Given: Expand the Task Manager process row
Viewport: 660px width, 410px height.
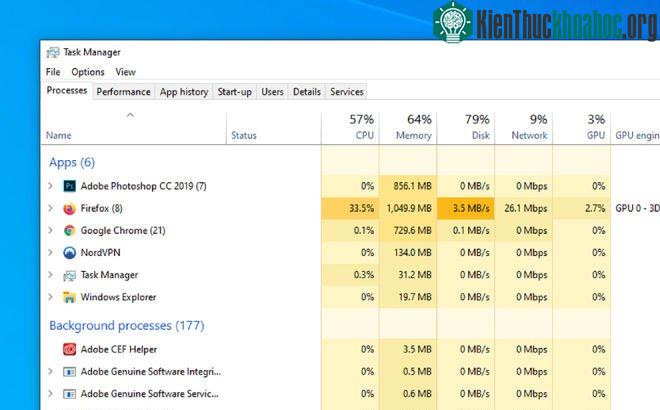Looking at the screenshot, I should 51,275.
